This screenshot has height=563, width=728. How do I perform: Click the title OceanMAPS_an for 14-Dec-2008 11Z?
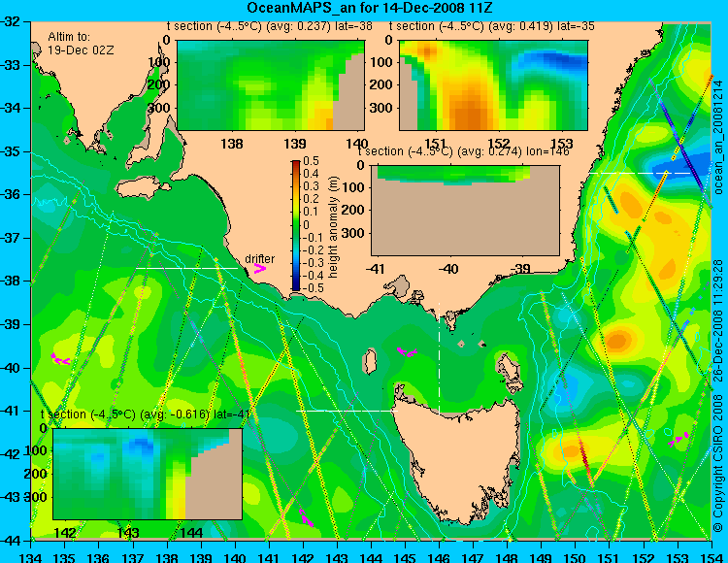click(370, 8)
